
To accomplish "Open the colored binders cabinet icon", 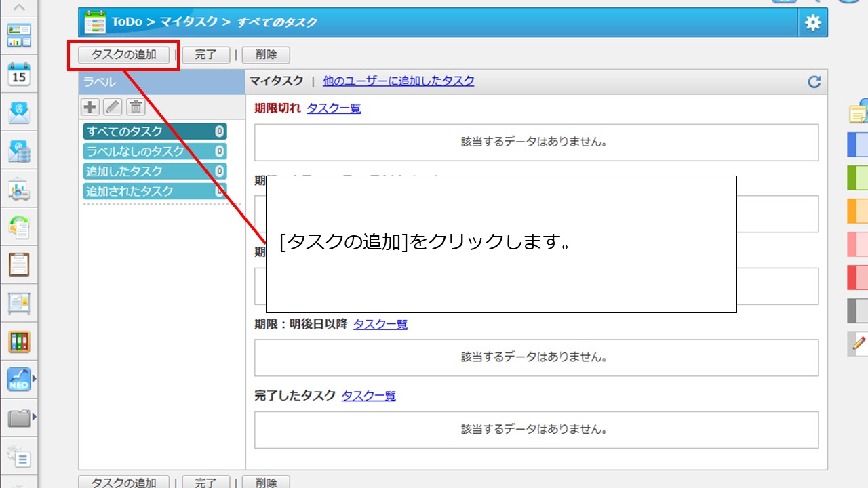I will 19,342.
